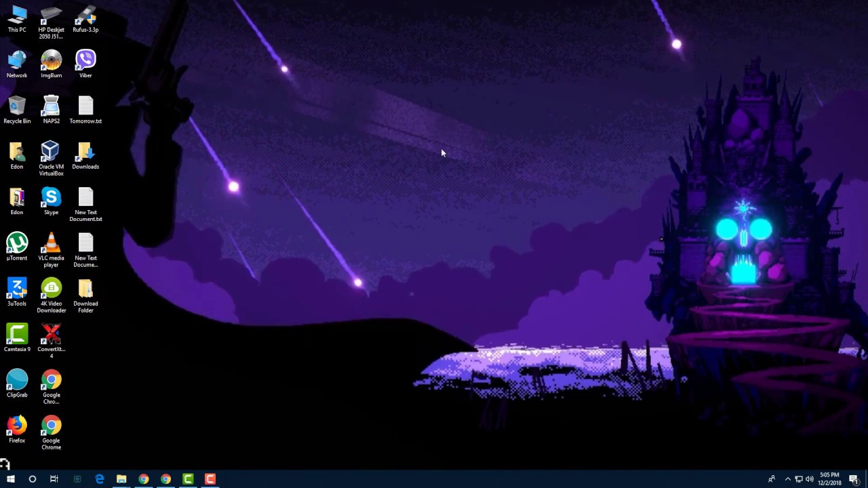
Task: Open Cortana search circle on taskbar
Action: [x=32, y=479]
